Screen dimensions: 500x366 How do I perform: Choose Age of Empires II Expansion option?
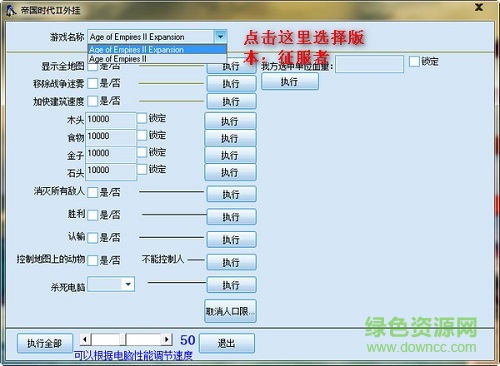tap(157, 50)
